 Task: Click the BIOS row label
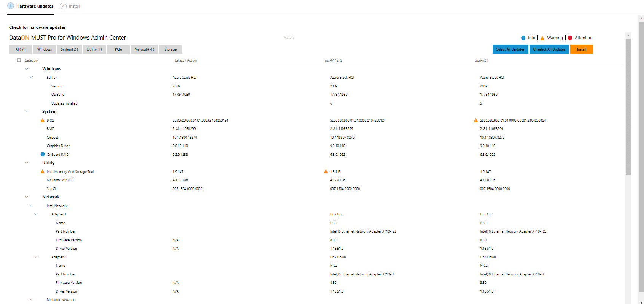(51, 120)
